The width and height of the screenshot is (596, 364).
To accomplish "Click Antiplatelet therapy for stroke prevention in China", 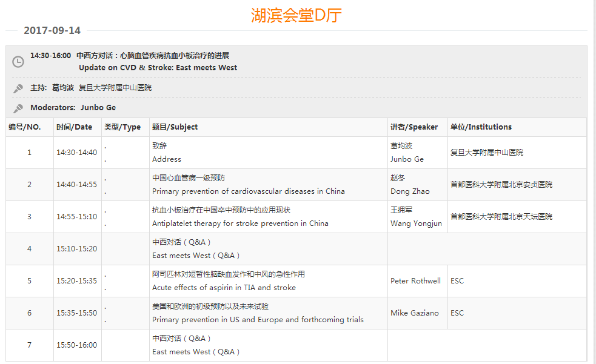I will point(240,223).
